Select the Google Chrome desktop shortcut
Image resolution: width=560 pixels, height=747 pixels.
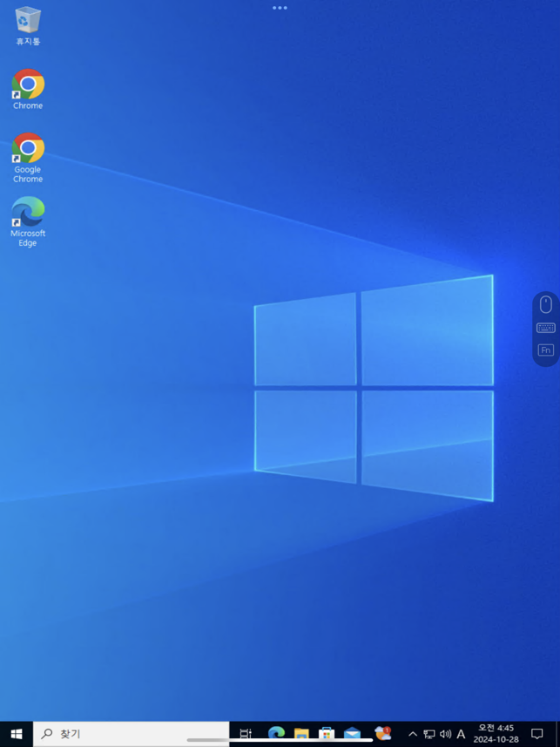pyautogui.click(x=28, y=158)
